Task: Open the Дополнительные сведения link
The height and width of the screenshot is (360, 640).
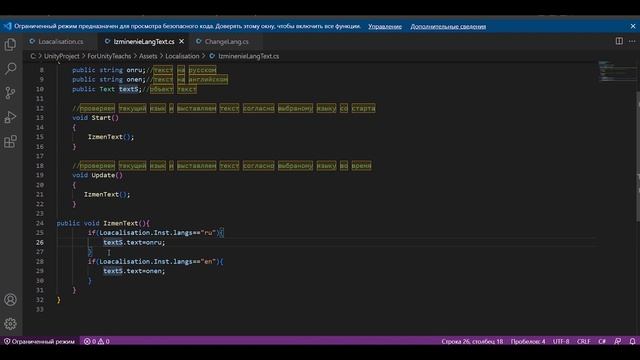Action: tap(448, 26)
